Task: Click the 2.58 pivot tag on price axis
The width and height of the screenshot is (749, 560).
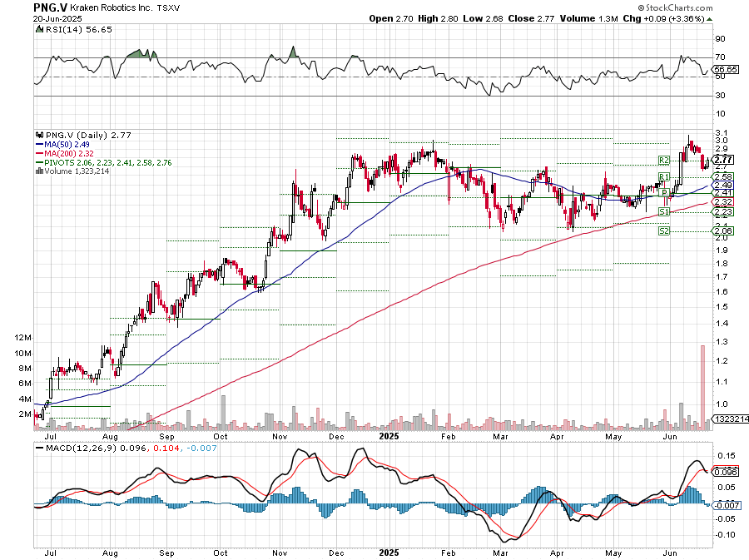Action: (724, 176)
